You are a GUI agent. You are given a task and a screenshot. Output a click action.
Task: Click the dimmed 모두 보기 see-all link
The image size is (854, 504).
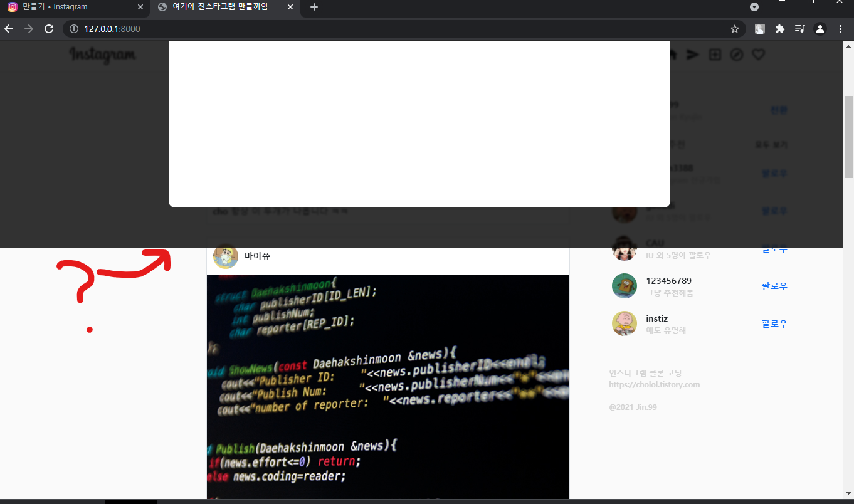pyautogui.click(x=771, y=145)
